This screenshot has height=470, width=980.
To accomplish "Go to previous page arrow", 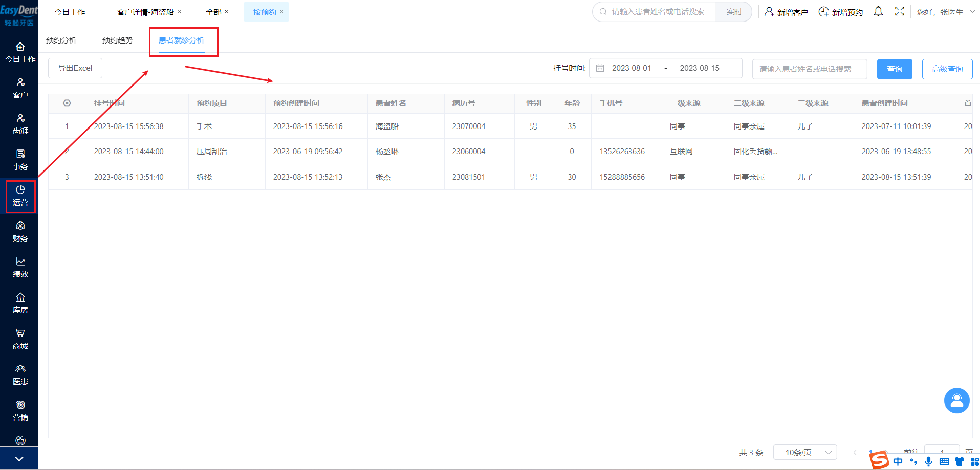I will tap(855, 452).
